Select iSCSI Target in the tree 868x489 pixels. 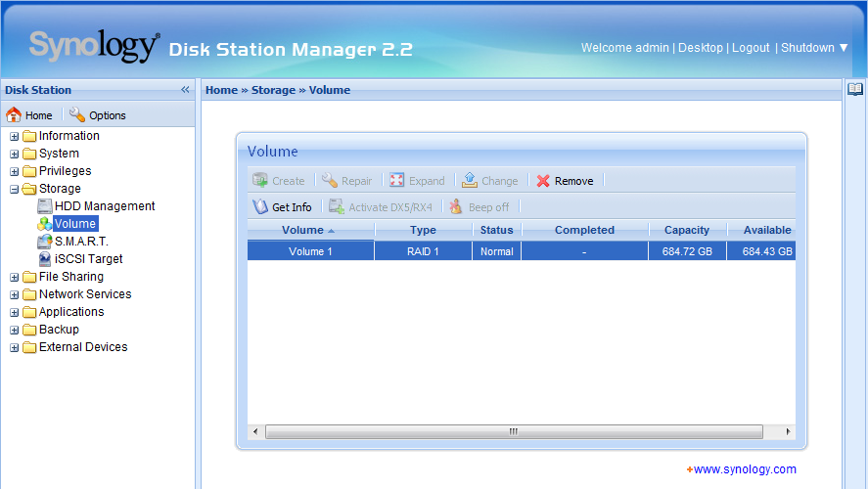tap(89, 259)
